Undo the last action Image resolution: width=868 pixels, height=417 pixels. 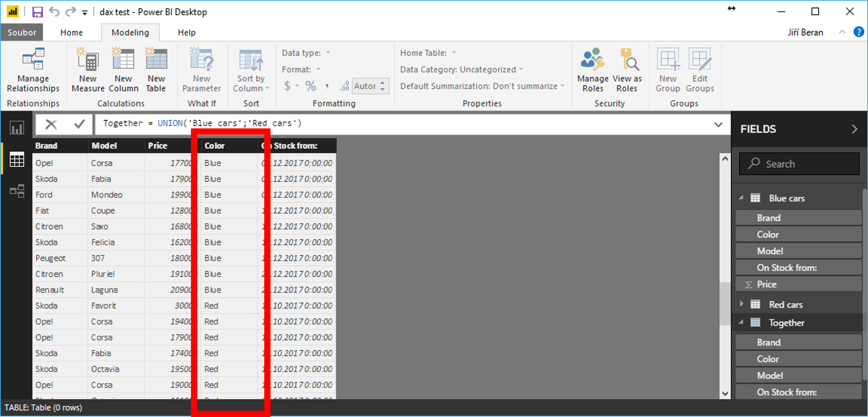[x=54, y=12]
